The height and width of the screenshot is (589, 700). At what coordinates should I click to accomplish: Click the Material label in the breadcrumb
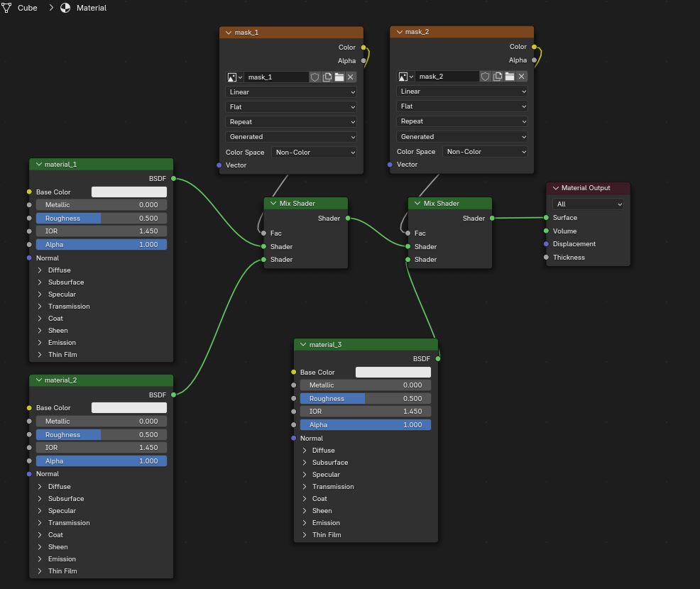point(92,8)
